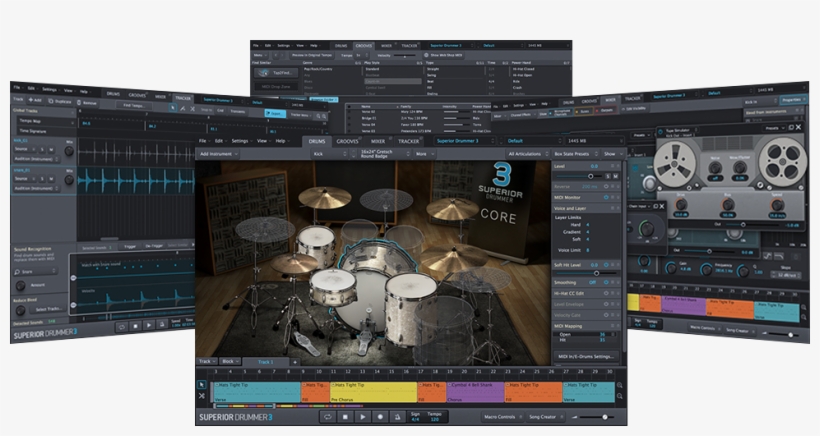Enable Hi-Hat CC Edit power button

click(x=606, y=293)
